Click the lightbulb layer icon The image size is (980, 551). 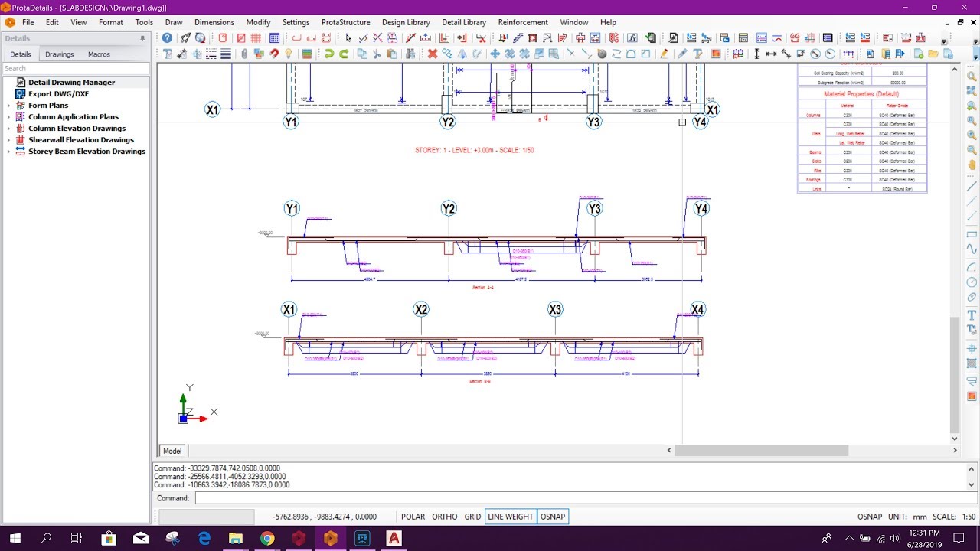(289, 54)
